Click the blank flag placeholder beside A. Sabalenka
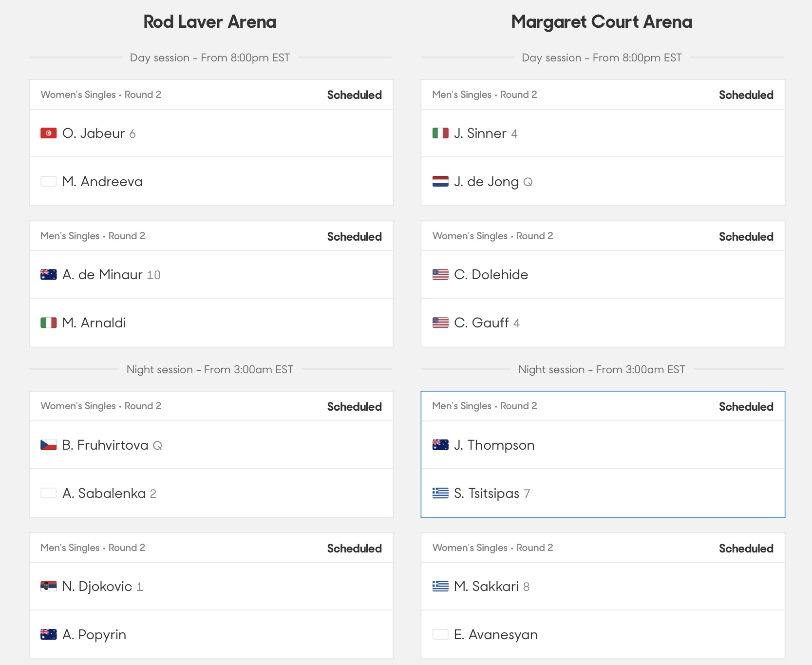This screenshot has height=665, width=812. pyautogui.click(x=49, y=493)
